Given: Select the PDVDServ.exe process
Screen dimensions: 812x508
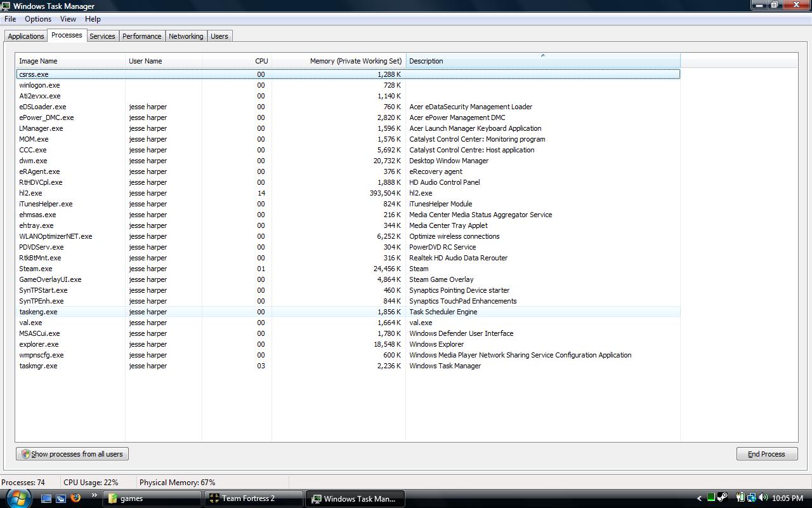Looking at the screenshot, I should coord(348,247).
